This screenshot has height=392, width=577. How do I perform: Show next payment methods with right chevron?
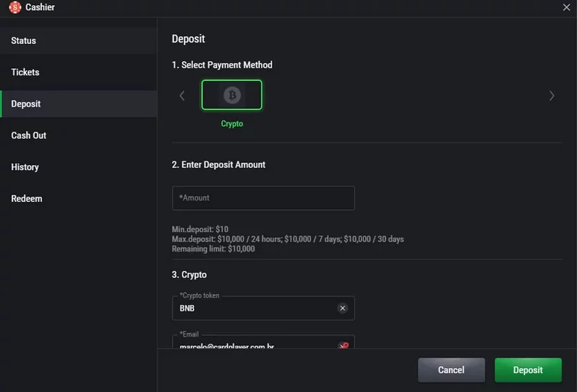coord(552,95)
